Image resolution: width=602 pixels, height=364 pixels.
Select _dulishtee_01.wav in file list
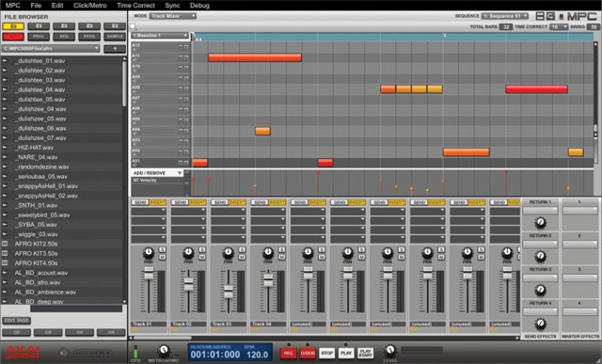[40, 61]
